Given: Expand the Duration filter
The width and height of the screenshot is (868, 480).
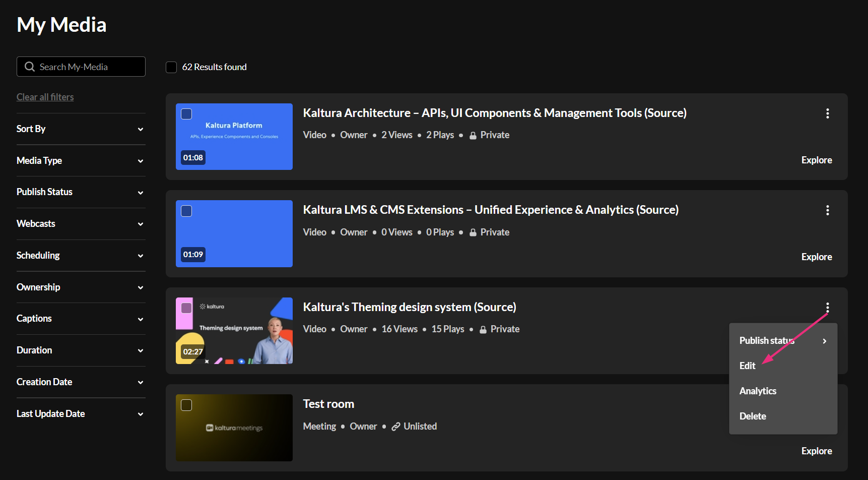Looking at the screenshot, I should (x=81, y=350).
